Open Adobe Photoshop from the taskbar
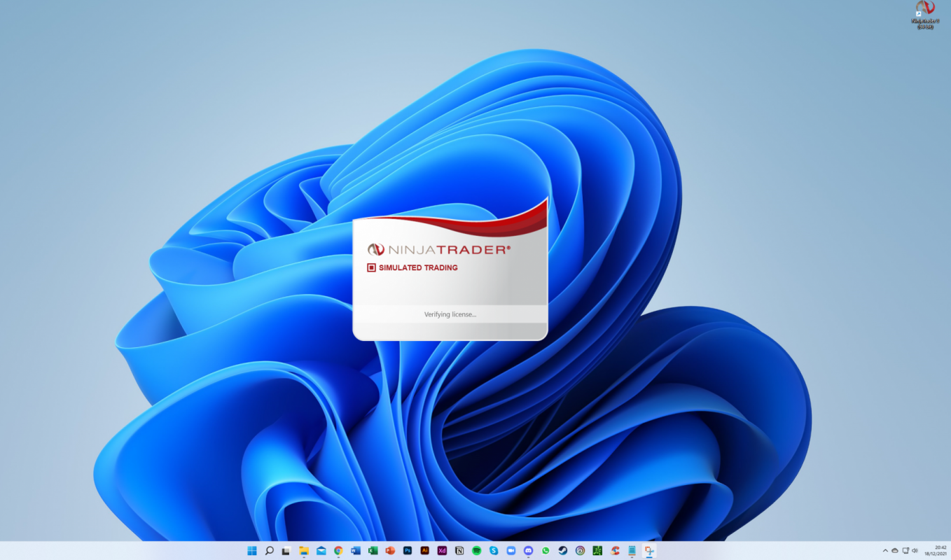 pyautogui.click(x=408, y=551)
